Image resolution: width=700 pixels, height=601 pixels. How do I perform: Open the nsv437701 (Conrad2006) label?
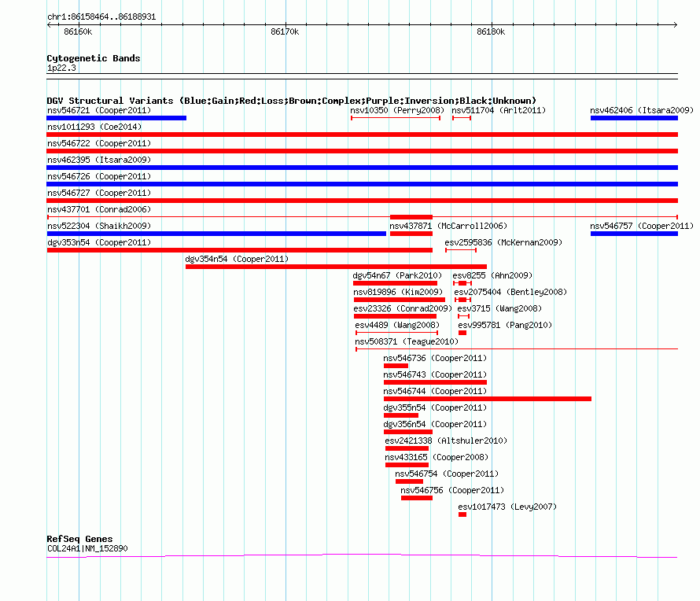point(99,209)
